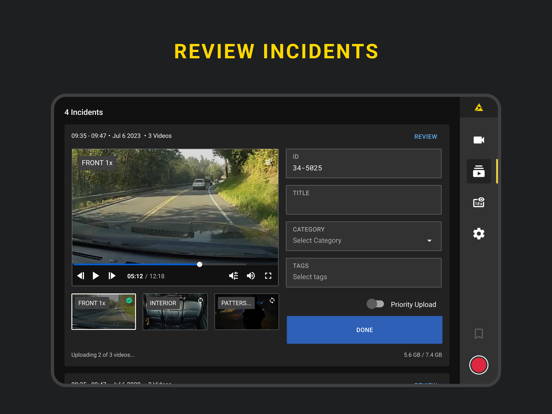This screenshot has height=414, width=552.
Task: Click the '5.6 GB / 7.4 GB' text
Action: pos(423,355)
